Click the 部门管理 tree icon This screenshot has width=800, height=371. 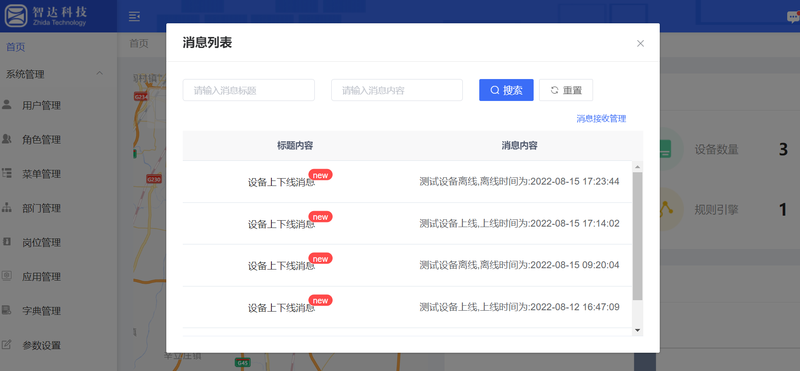click(7, 208)
